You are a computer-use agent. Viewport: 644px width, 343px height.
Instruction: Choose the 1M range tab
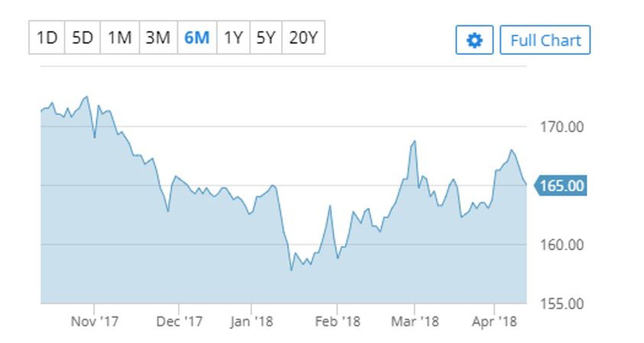(x=119, y=37)
